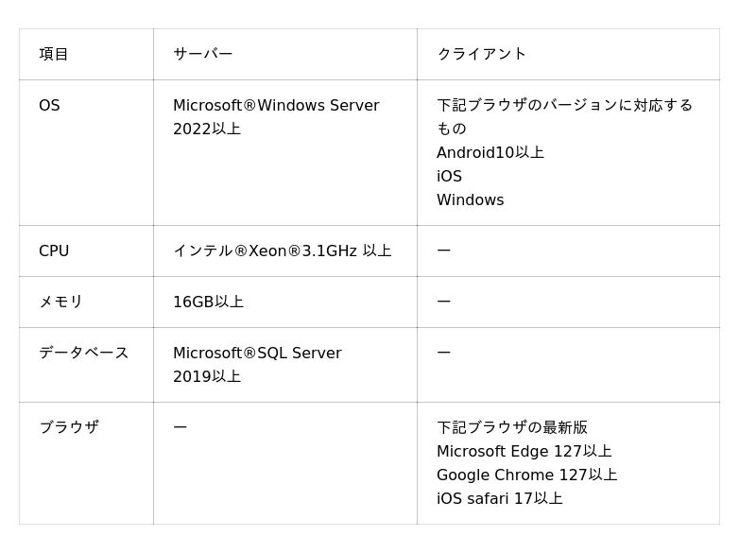Click the 下記ブラウザの最新版 text
The width and height of the screenshot is (756, 553).
(511, 427)
